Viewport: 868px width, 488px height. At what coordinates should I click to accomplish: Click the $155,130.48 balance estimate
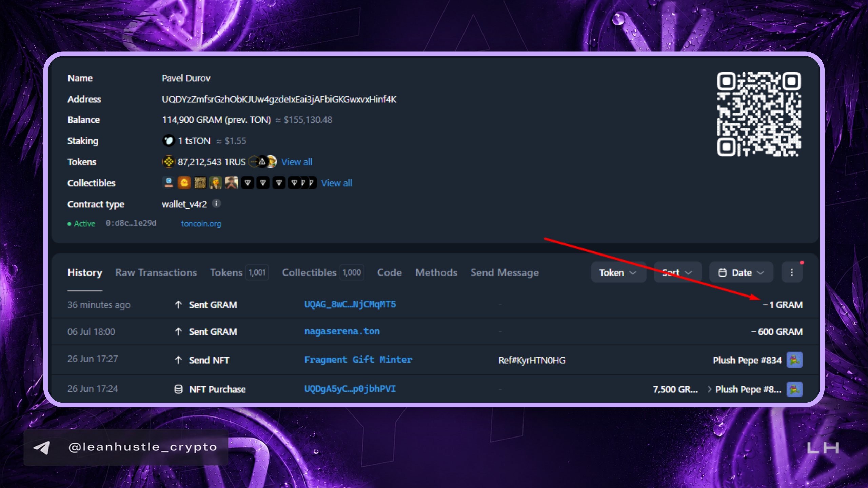308,120
